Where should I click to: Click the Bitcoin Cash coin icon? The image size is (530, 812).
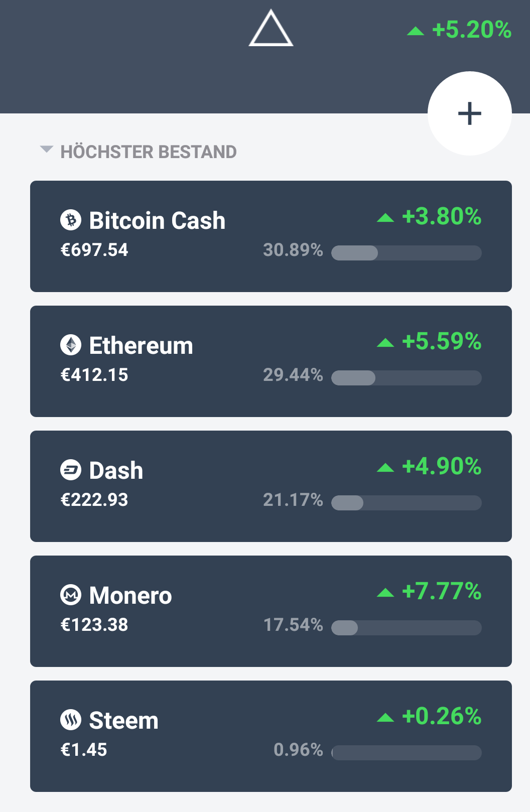71,220
